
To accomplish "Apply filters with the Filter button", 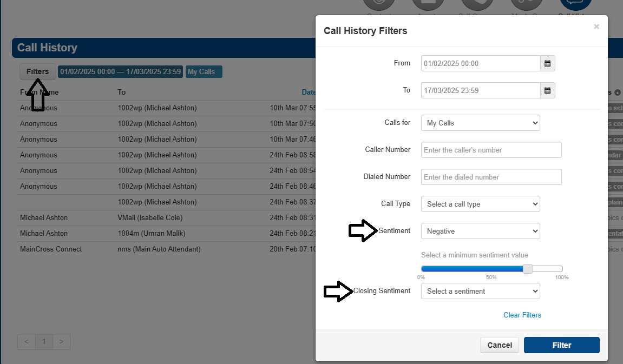I will point(561,345).
